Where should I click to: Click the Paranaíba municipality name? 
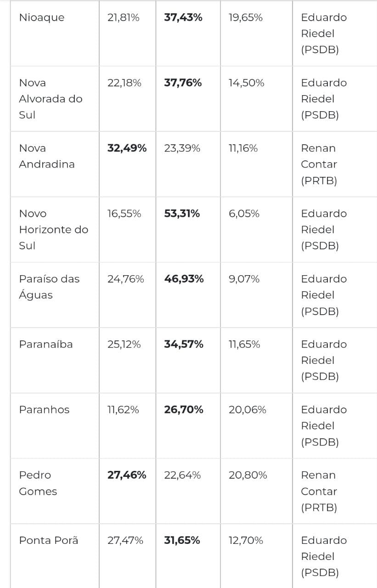click(x=46, y=345)
